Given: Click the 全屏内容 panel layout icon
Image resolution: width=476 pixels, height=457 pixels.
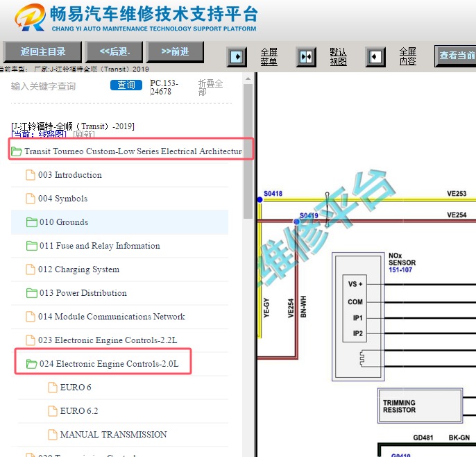Looking at the screenshot, I should click(375, 57).
